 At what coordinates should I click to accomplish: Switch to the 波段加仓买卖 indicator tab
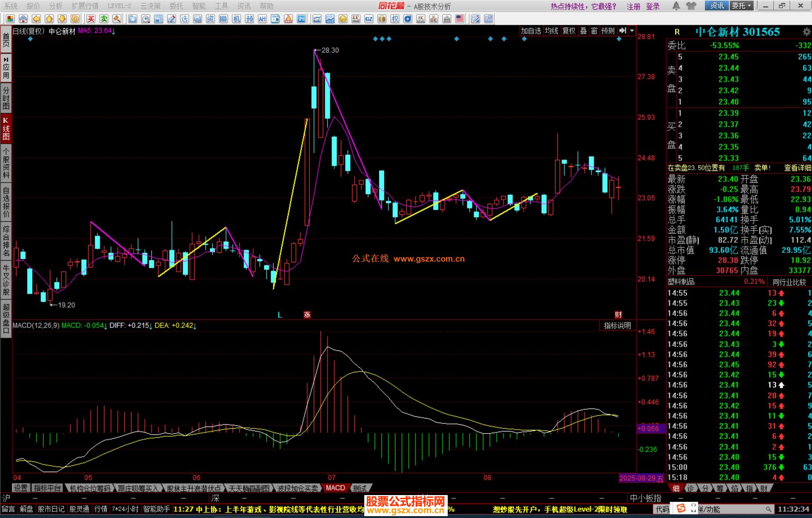(x=297, y=488)
